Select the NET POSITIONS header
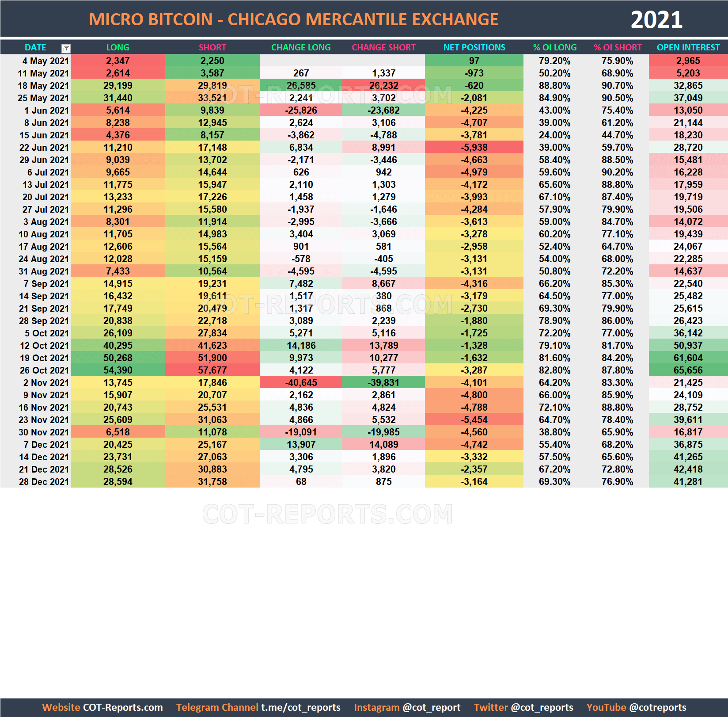Screen dimensions: 728x717 [x=473, y=47]
